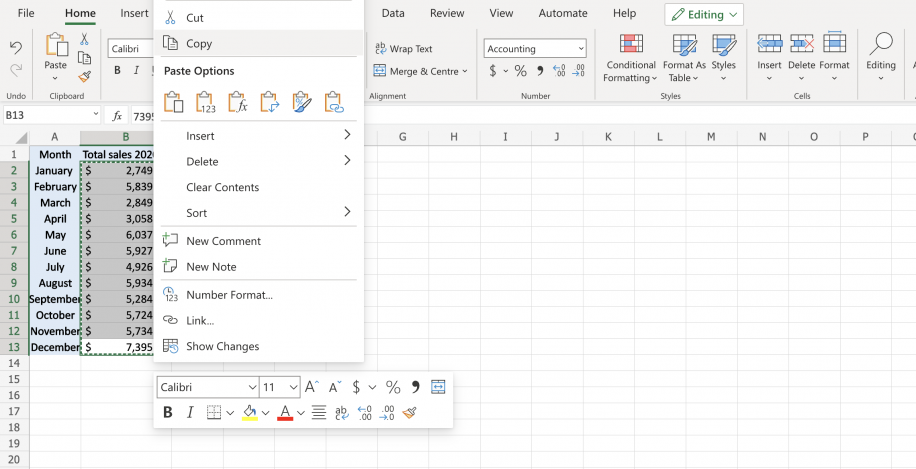Image resolution: width=916 pixels, height=469 pixels.
Task: Click the Redo arrow icon
Action: (16, 70)
